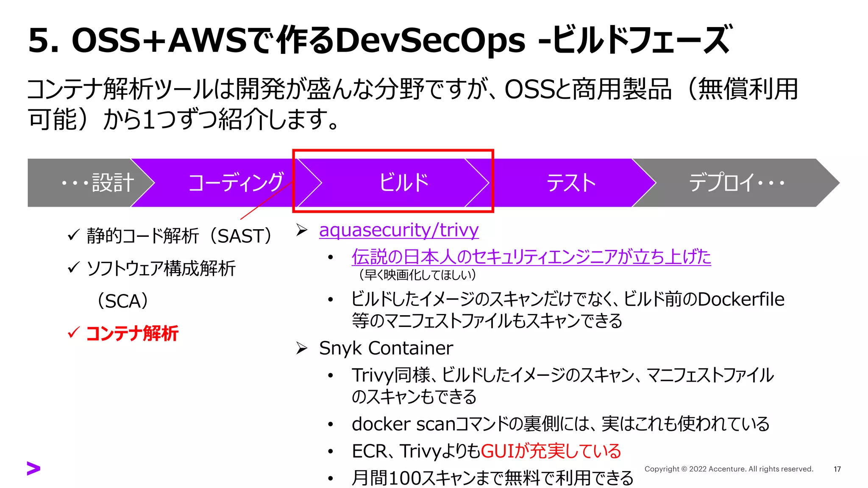The width and height of the screenshot is (868, 488).
Task: Click the 月間100スキャン bullet text
Action: tap(492, 478)
